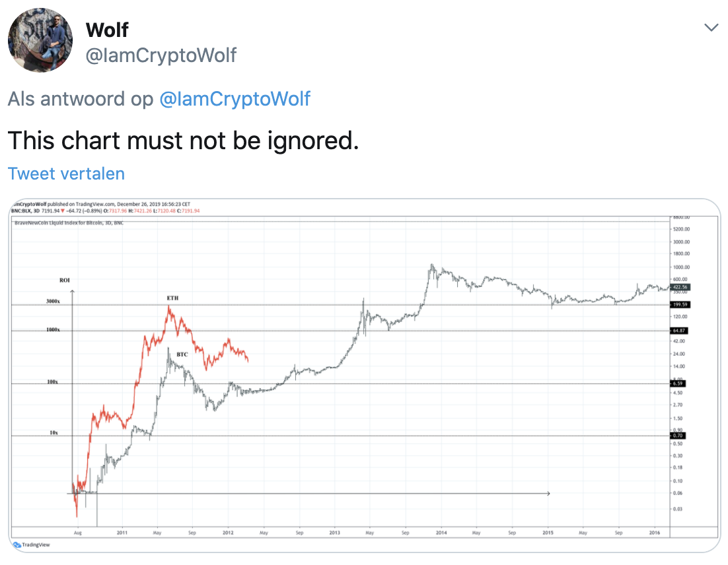This screenshot has width=728, height=565.
Task: Click the 2015 marker on the time axis
Action: click(x=548, y=531)
